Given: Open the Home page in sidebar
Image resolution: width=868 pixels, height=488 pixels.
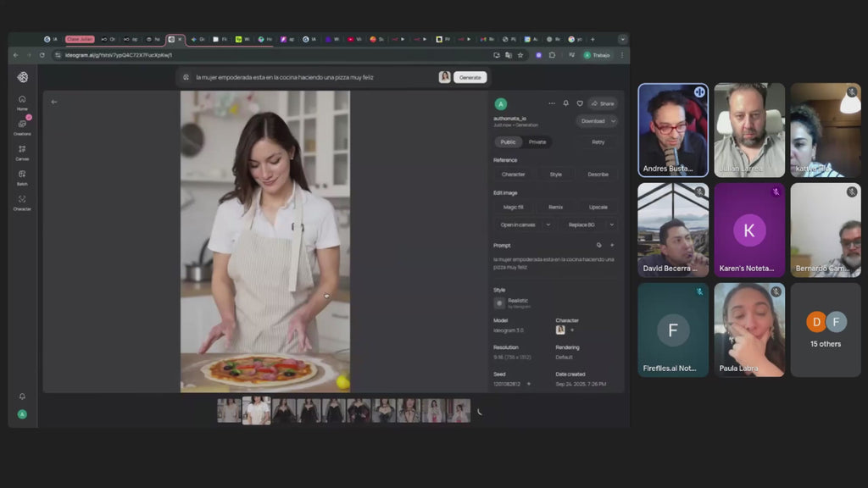Looking at the screenshot, I should (x=22, y=102).
